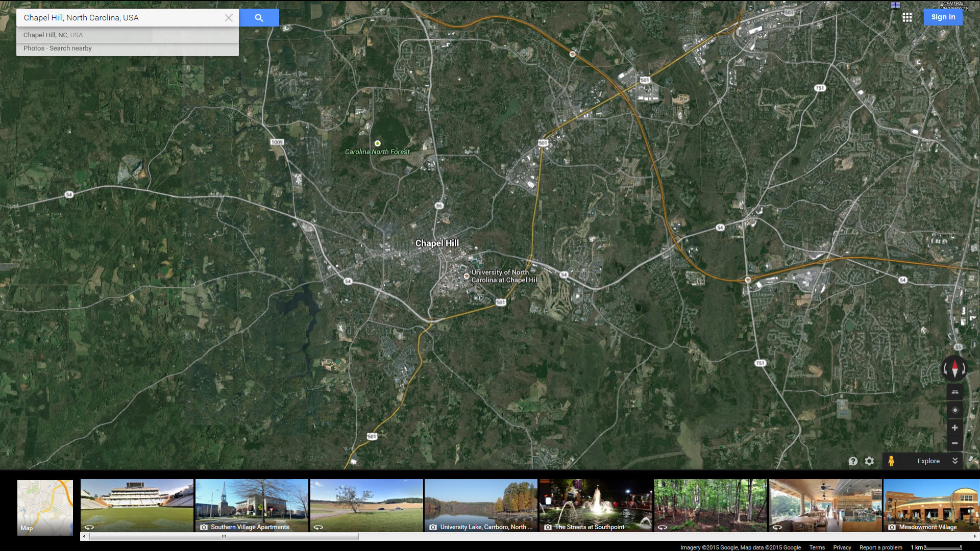The image size is (980, 551).
Task: Open the settings gear menu
Action: click(x=869, y=461)
